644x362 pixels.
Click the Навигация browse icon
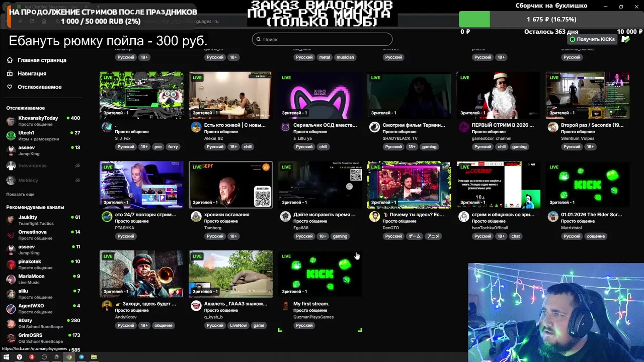pyautogui.click(x=10, y=73)
